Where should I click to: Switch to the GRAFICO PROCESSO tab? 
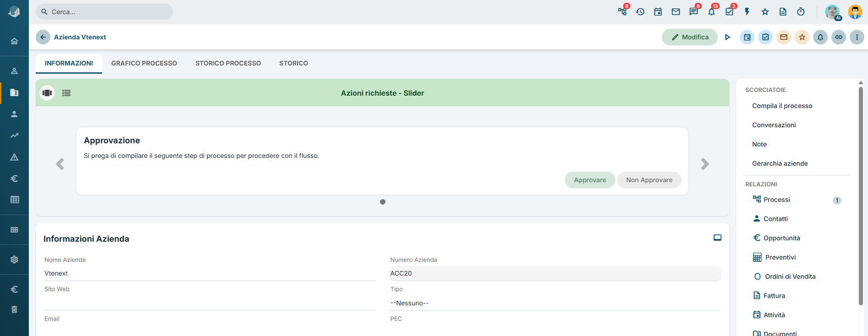[144, 63]
